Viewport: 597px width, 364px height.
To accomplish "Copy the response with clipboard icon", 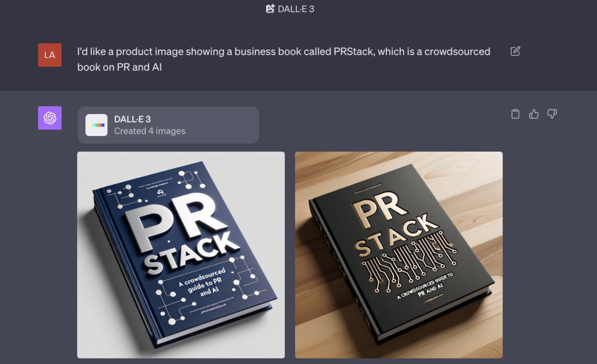I will (x=515, y=114).
